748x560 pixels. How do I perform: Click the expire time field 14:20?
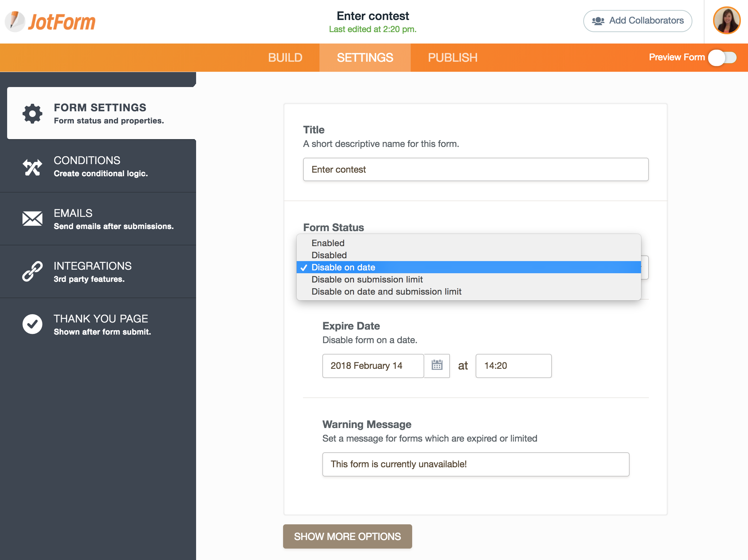pos(513,366)
